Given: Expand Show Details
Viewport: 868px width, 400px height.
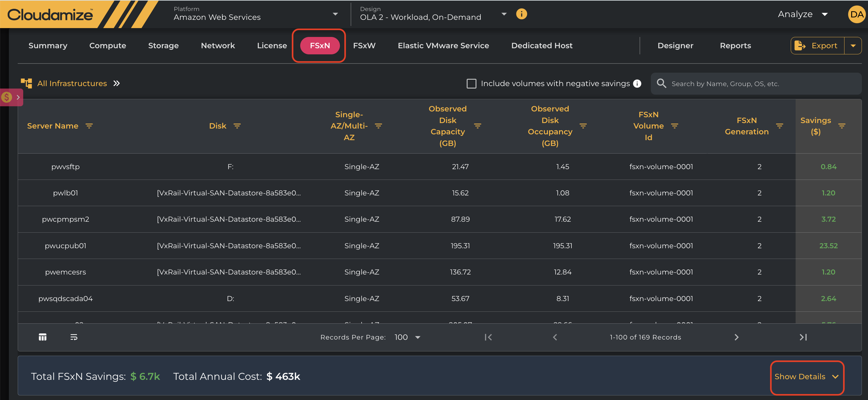Looking at the screenshot, I should click(x=807, y=376).
